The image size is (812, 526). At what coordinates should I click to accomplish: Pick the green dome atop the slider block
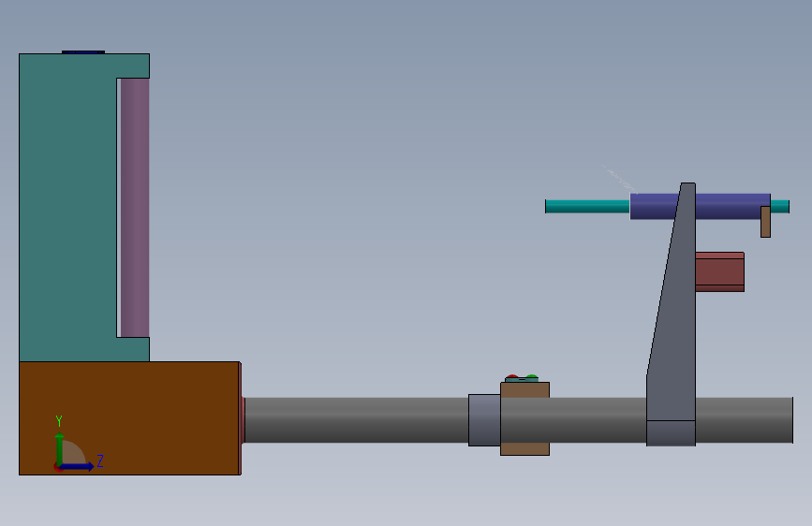531,377
